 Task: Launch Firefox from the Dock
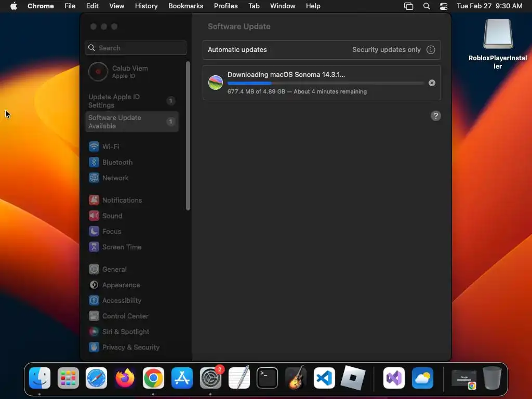point(125,378)
